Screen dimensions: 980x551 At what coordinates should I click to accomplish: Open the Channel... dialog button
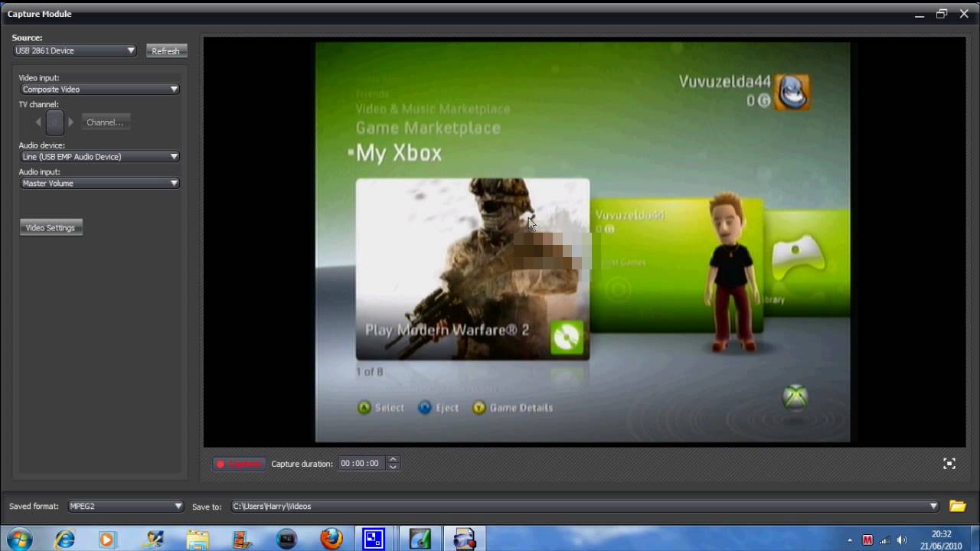(105, 122)
